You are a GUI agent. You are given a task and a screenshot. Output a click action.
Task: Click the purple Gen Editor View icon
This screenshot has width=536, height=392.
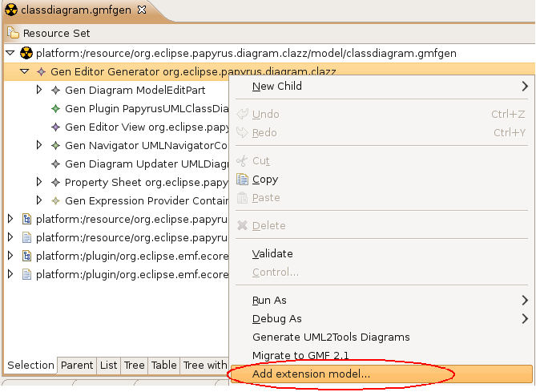tap(55, 127)
